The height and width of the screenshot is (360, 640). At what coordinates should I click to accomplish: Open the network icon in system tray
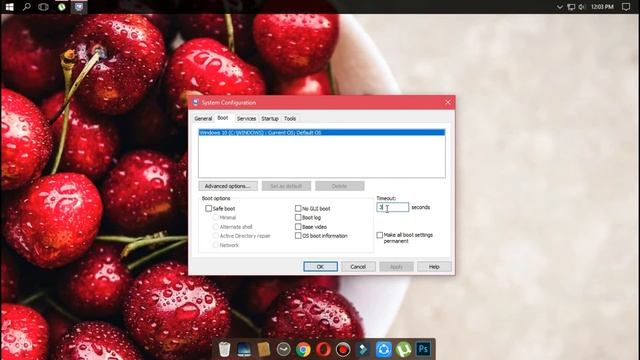[571, 7]
